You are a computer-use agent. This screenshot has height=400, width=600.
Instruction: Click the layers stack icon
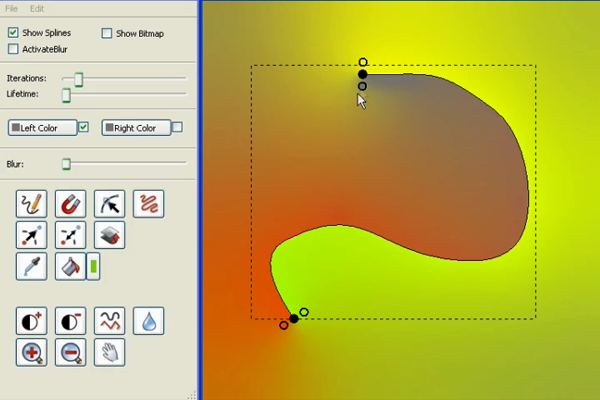109,235
